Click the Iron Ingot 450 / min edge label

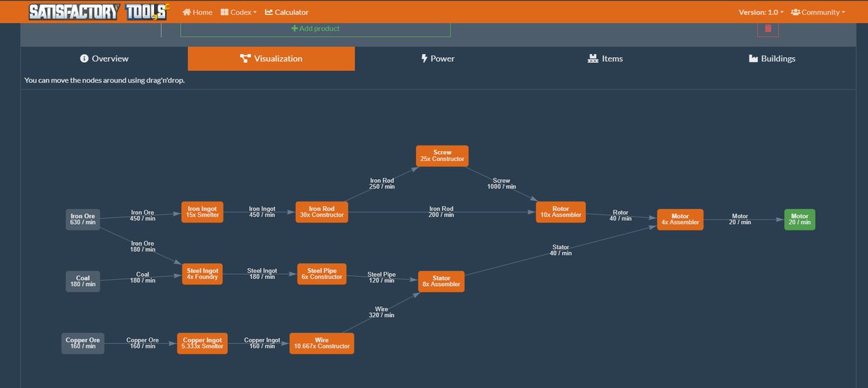click(x=262, y=212)
